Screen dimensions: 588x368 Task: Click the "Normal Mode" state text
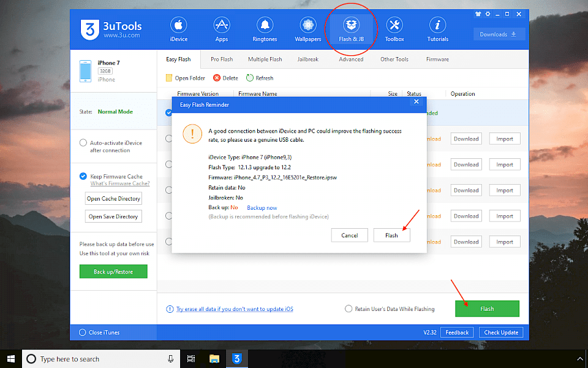click(115, 112)
